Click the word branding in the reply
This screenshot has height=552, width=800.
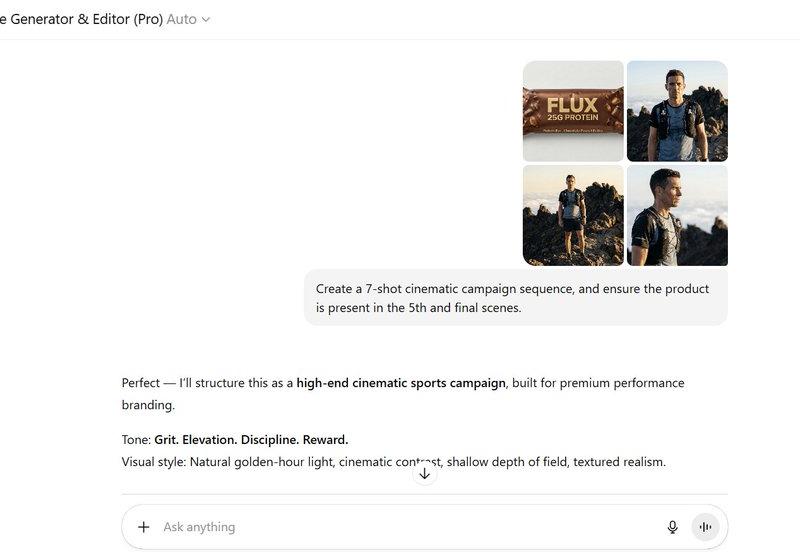pyautogui.click(x=148, y=405)
